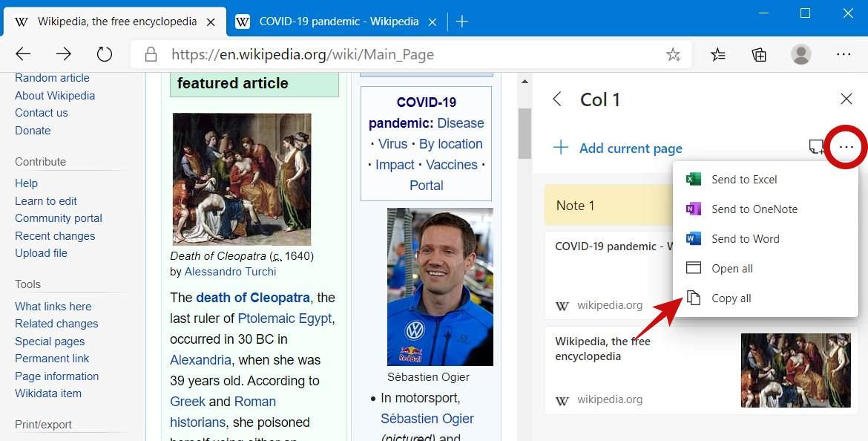Image resolution: width=868 pixels, height=441 pixels.
Task: Open Related changes link
Action: [56, 323]
